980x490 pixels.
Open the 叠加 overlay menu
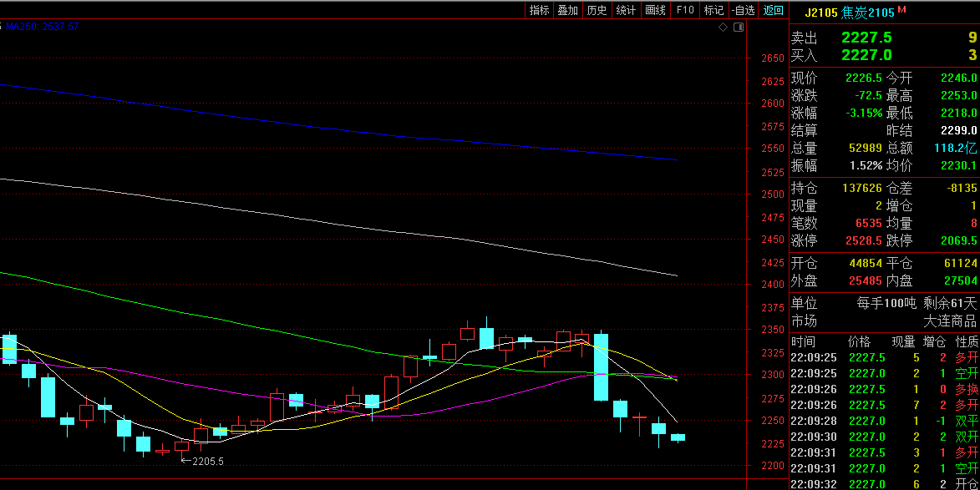[x=568, y=10]
